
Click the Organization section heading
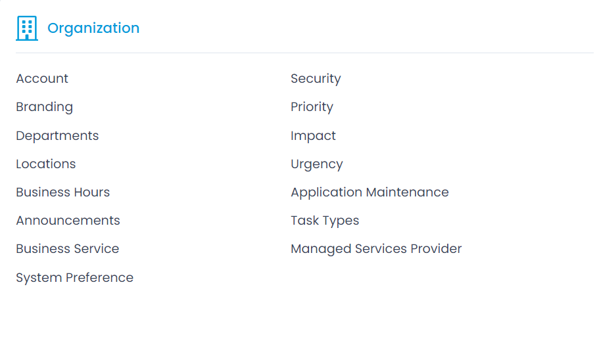[93, 28]
